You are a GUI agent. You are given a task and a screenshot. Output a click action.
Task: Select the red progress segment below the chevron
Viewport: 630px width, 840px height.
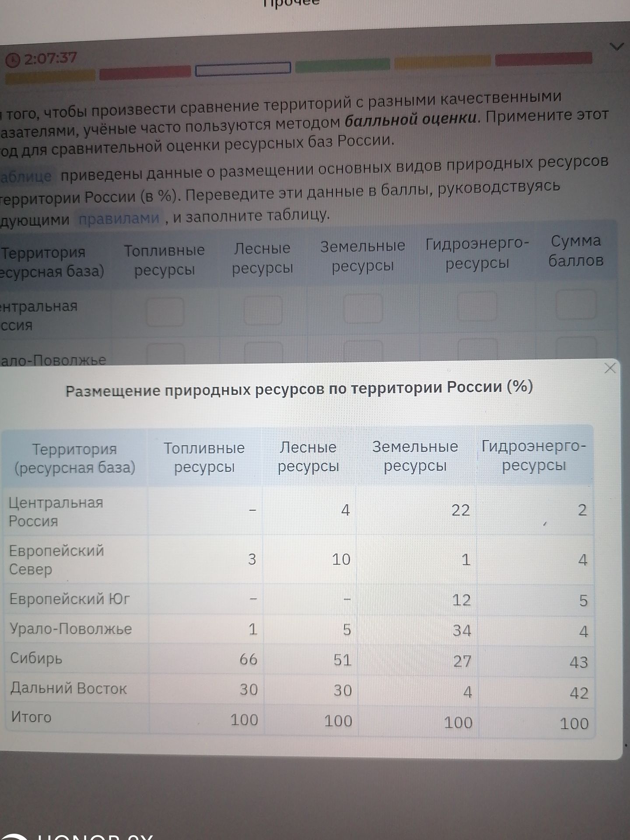click(x=543, y=59)
